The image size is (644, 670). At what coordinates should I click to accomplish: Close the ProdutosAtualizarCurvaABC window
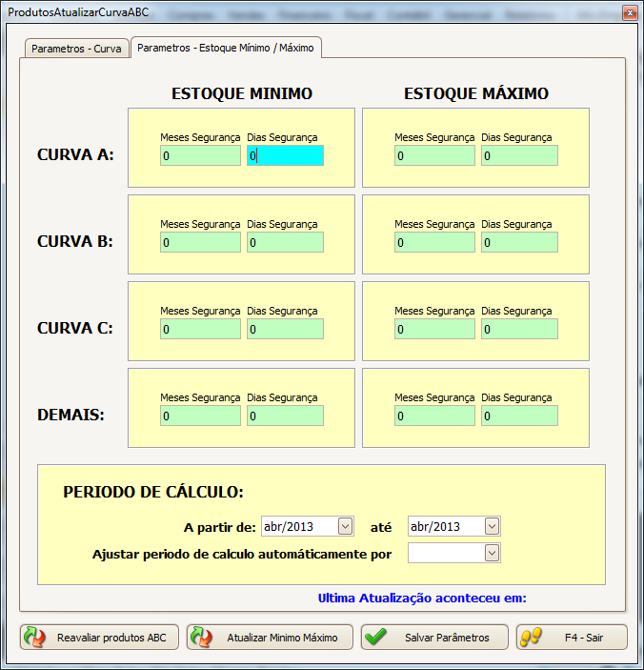click(x=629, y=13)
